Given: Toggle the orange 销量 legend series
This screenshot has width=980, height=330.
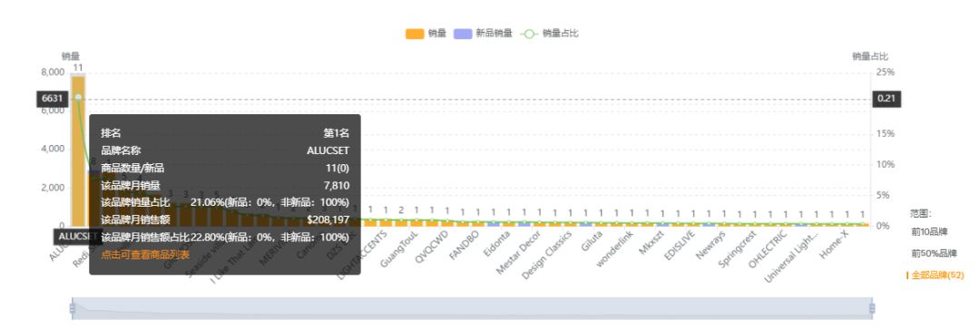Looking at the screenshot, I should click(x=426, y=34).
